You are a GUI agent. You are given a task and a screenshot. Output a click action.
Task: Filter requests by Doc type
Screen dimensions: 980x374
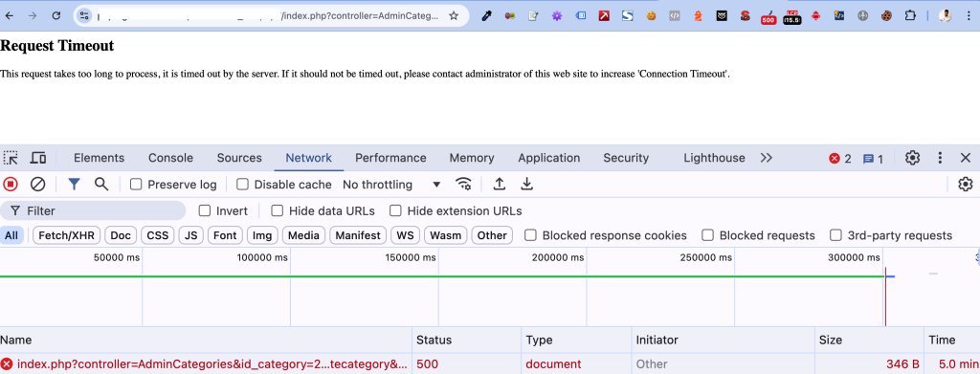(x=121, y=235)
